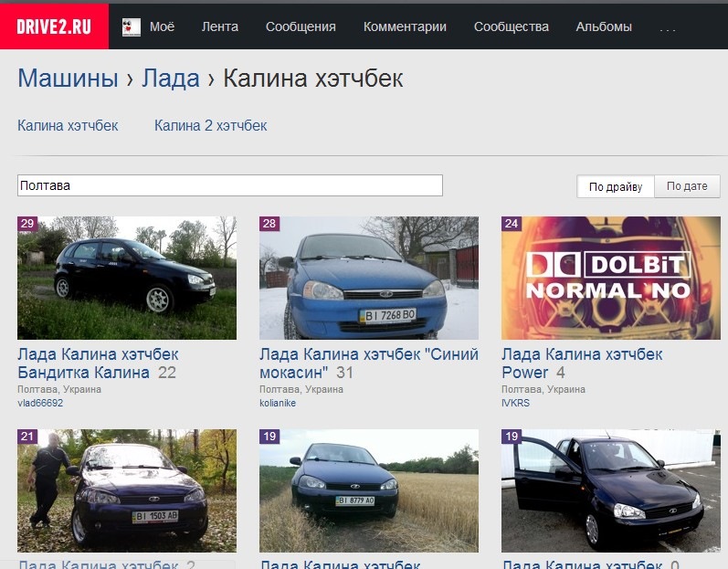The image size is (728, 569).
Task: Click drive rating badge 29
Action: [27, 223]
